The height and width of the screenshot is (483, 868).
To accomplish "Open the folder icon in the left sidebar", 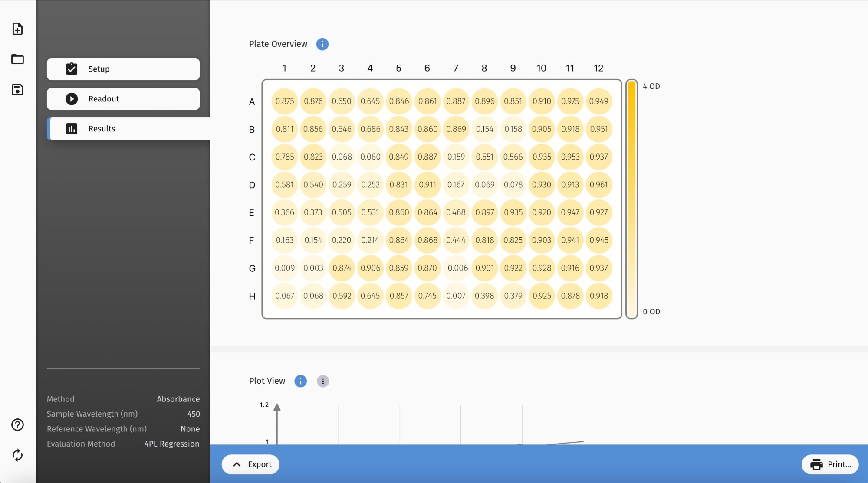I will click(x=17, y=59).
